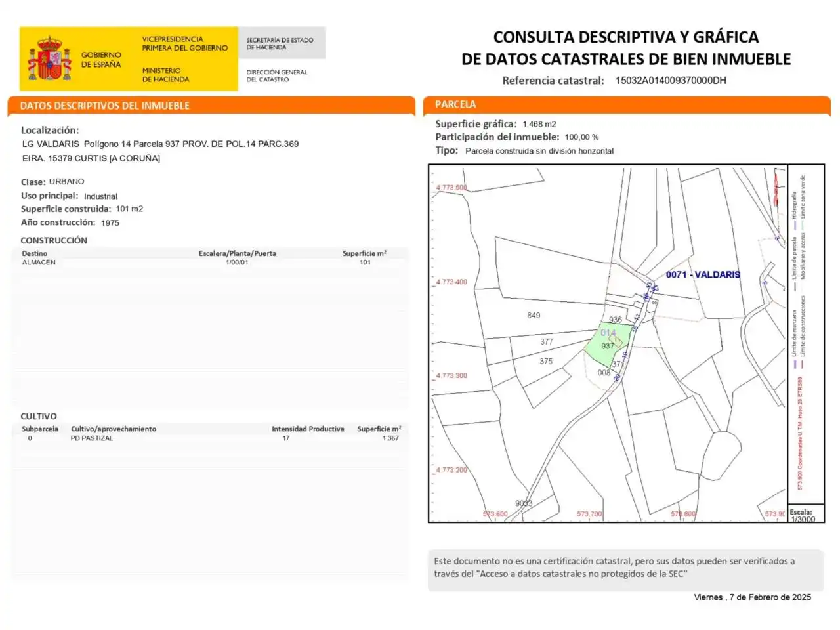
Task: Click the Ministerio de Hacienda yellow banner
Action: point(129,59)
